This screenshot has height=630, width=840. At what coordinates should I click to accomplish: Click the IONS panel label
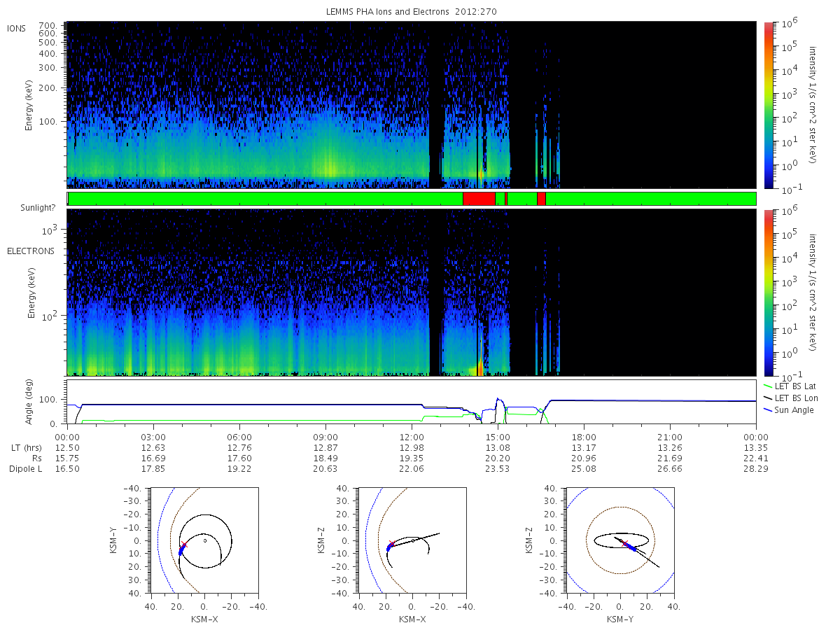coord(17,28)
